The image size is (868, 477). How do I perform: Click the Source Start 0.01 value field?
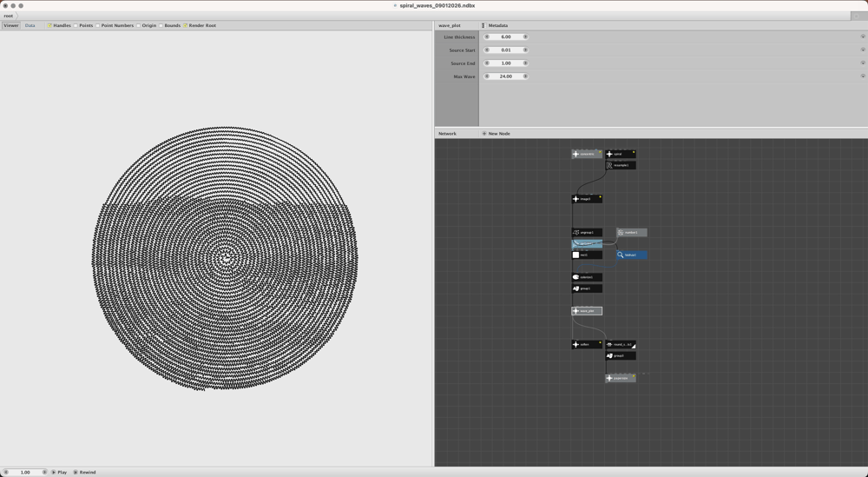[x=506, y=50]
